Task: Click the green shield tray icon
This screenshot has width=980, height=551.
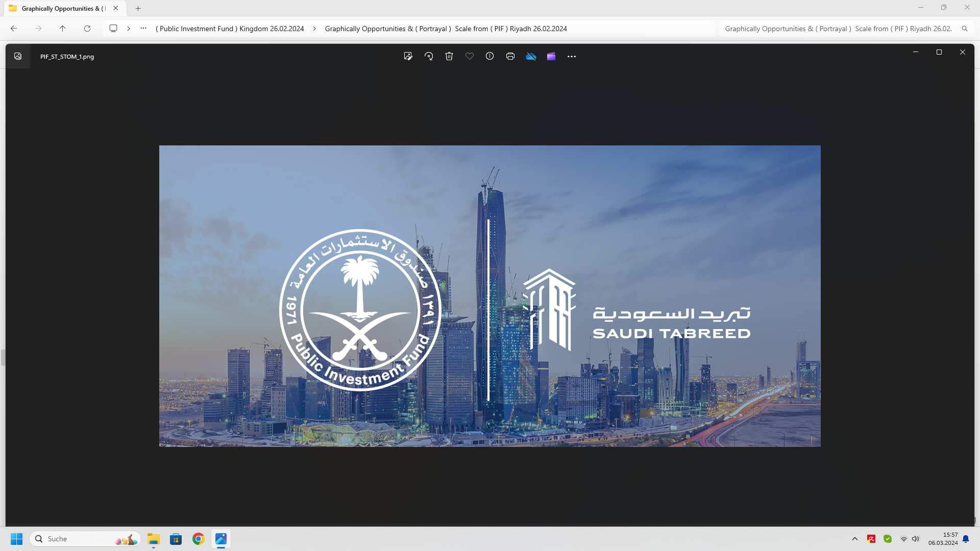Action: (888, 539)
